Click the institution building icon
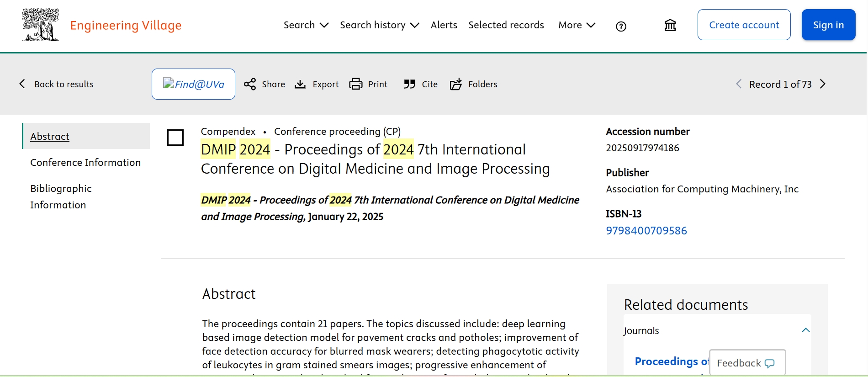The height and width of the screenshot is (377, 868). (670, 25)
